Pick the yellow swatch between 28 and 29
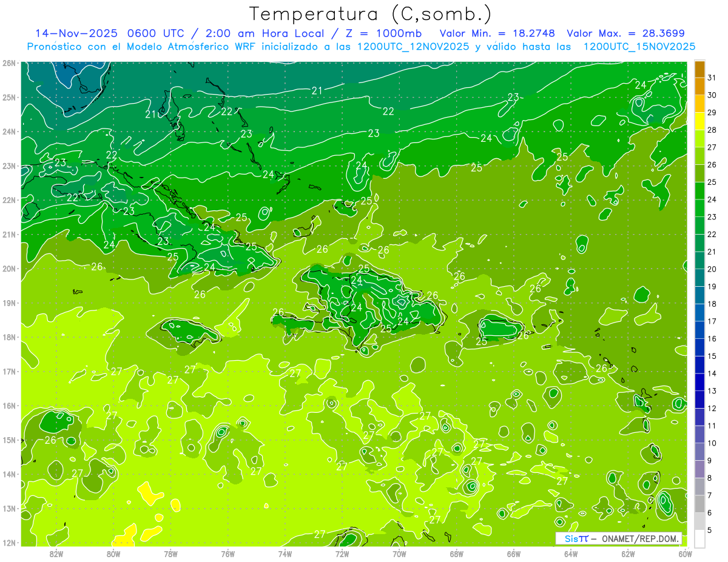The image size is (728, 562). 699,121
